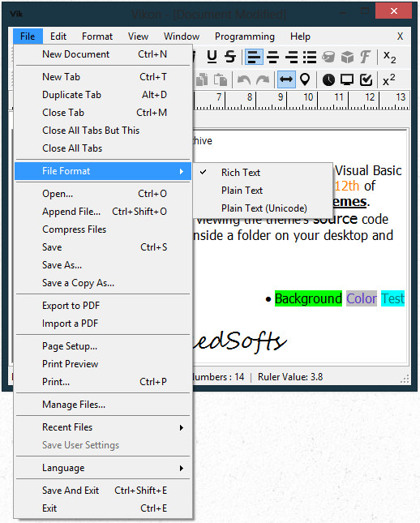The image size is (420, 523).
Task: Choose New Tab menu item
Action: (103, 77)
